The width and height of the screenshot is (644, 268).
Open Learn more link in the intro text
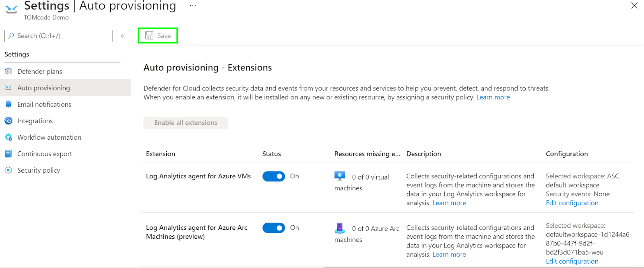click(x=493, y=97)
